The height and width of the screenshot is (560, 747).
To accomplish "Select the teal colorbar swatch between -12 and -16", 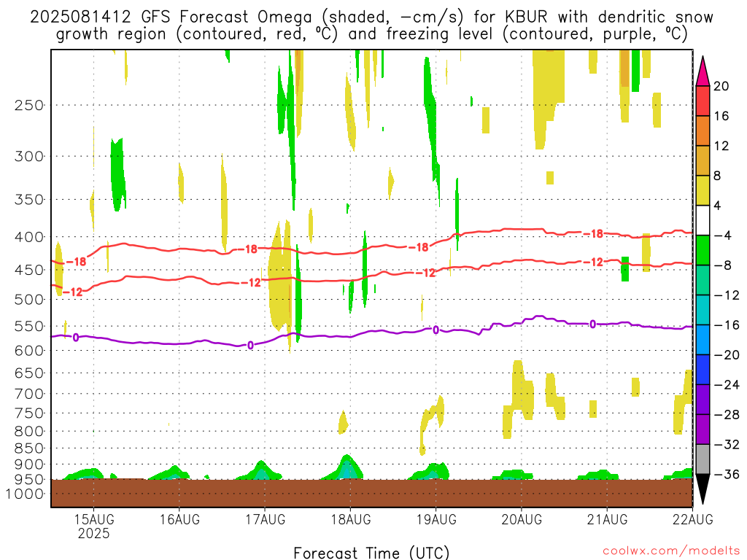I will pyautogui.click(x=703, y=309).
